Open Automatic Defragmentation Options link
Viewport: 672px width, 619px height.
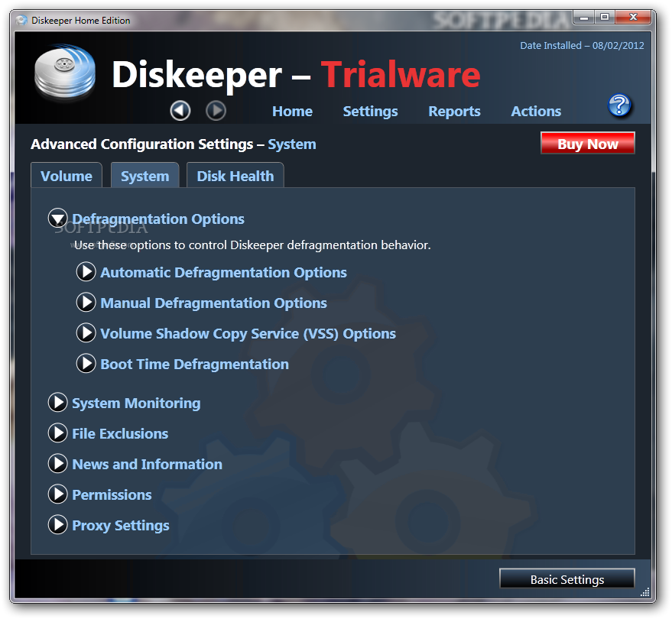click(223, 273)
